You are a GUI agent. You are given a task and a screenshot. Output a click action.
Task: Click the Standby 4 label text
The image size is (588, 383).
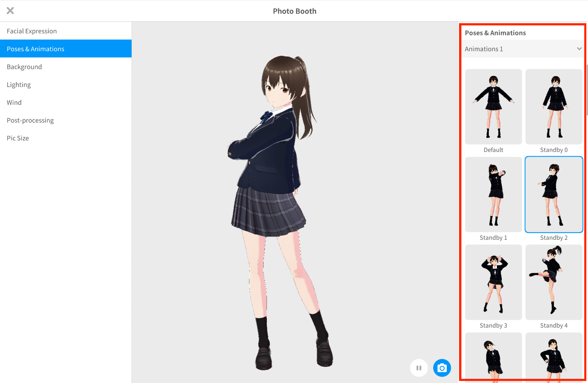[554, 326]
